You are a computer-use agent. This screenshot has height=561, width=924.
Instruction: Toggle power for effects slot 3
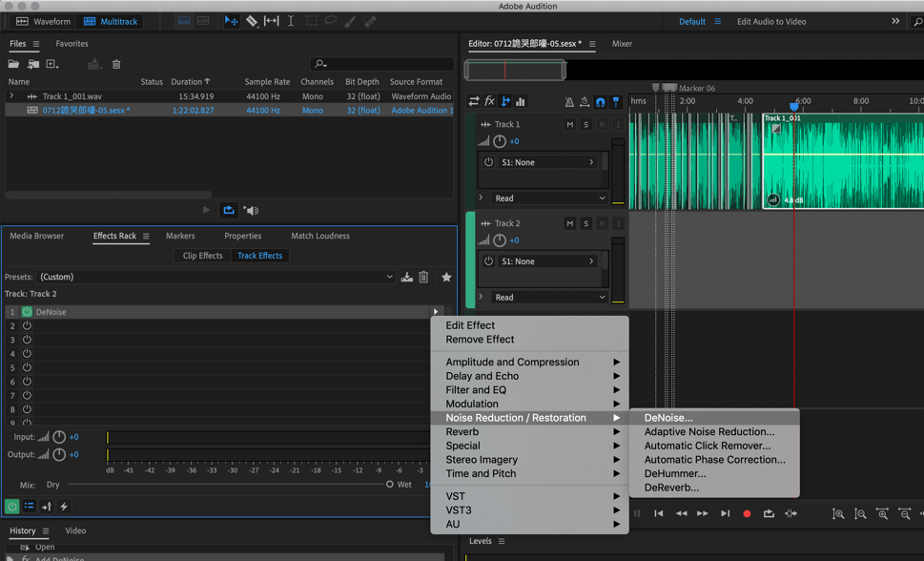(x=27, y=340)
